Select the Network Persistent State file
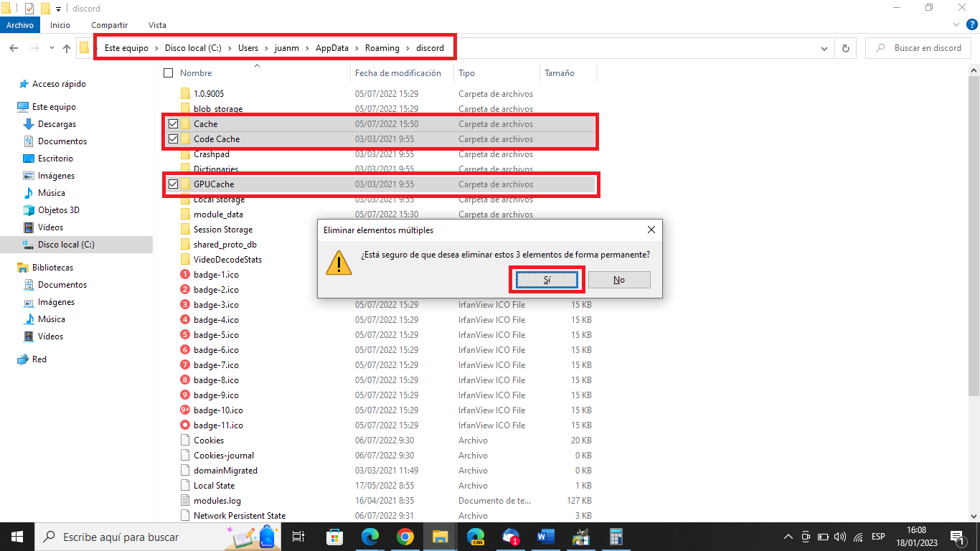The height and width of the screenshot is (551, 980). [240, 516]
